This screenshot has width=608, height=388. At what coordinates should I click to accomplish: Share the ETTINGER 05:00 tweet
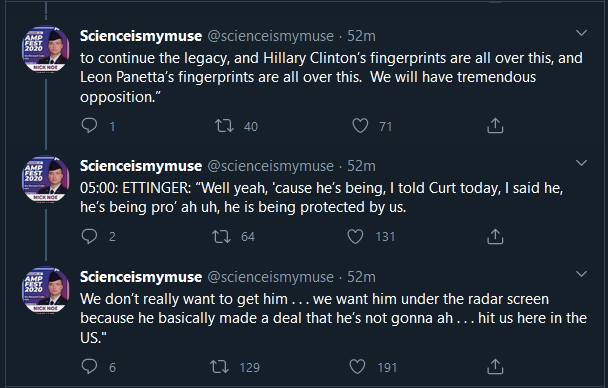point(495,236)
